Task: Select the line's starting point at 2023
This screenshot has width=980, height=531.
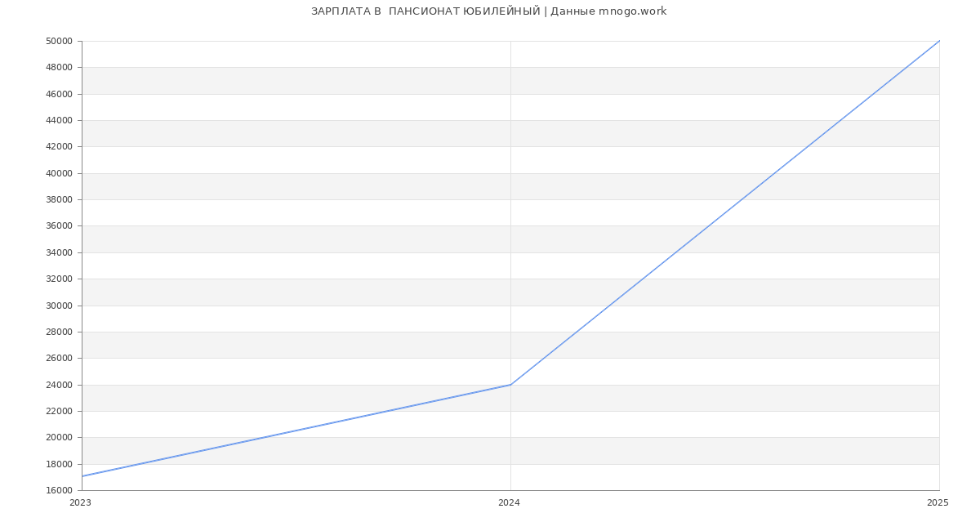Action: 82,476
